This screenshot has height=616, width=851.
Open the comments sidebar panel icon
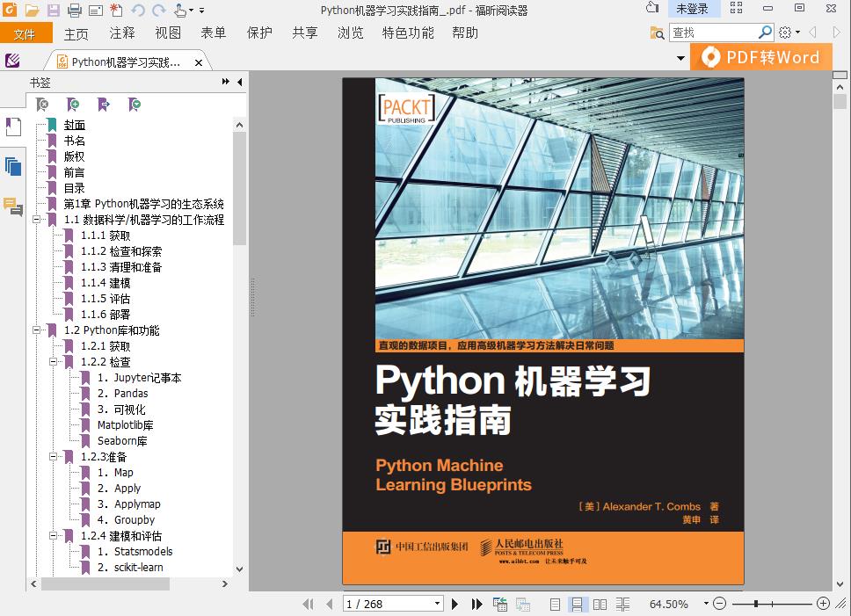pyautogui.click(x=13, y=207)
